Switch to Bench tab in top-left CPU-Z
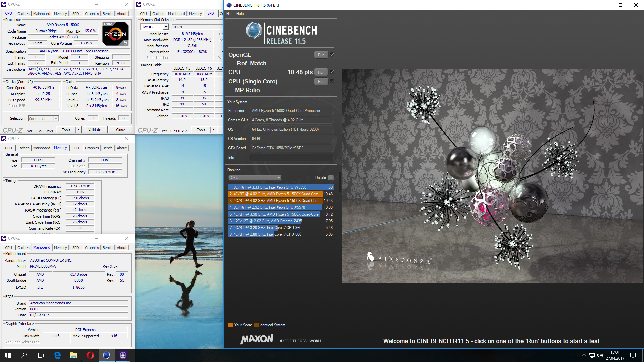Image resolution: width=644 pixels, height=362 pixels. 108,14
